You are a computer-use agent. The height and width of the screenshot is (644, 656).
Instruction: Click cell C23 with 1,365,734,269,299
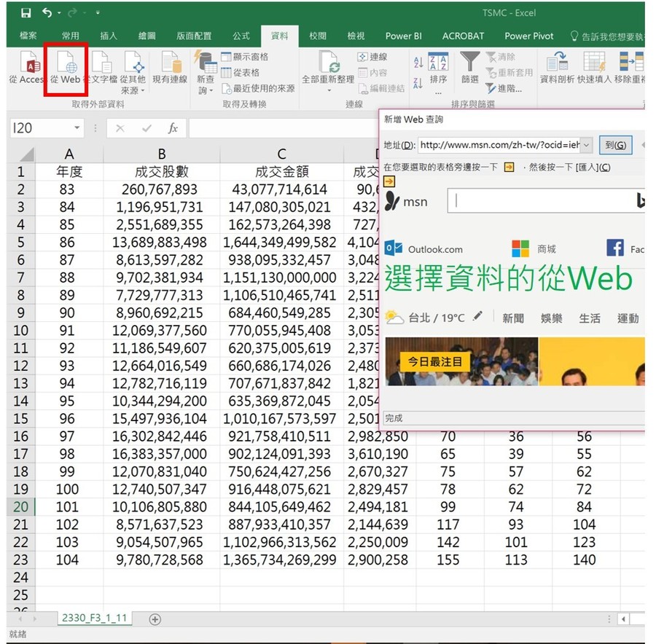(282, 560)
